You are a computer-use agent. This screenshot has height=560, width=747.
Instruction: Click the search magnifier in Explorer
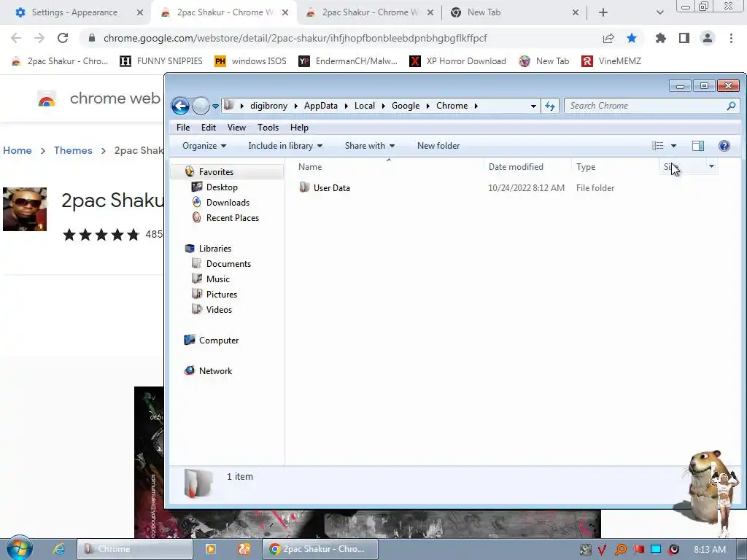click(x=731, y=106)
